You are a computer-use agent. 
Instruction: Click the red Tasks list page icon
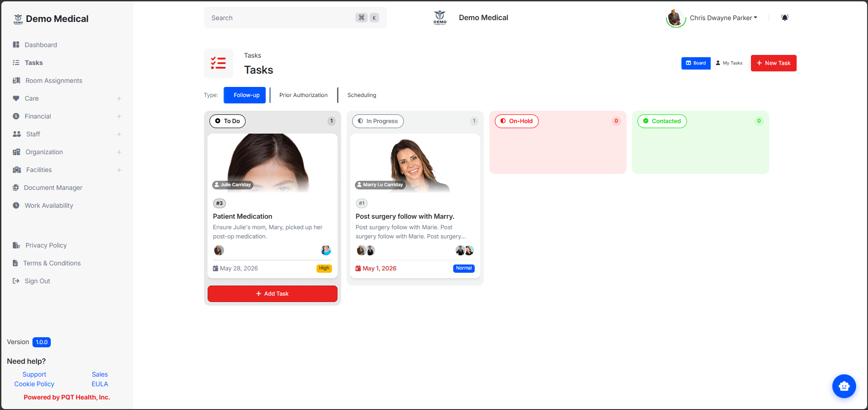[219, 63]
